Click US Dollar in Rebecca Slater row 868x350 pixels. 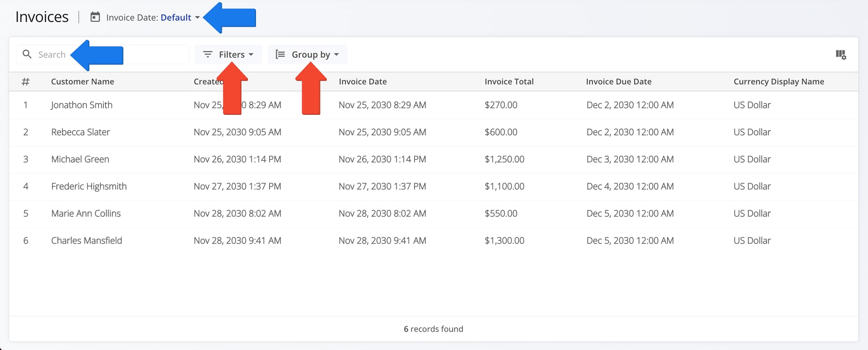(752, 132)
